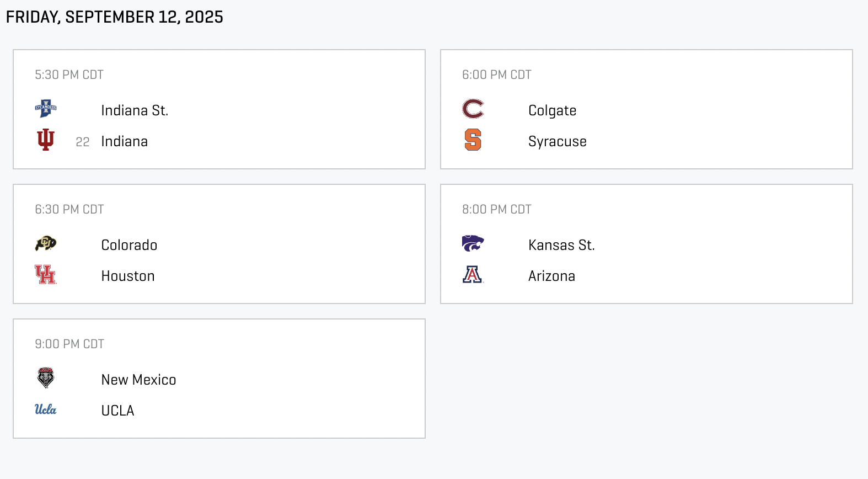This screenshot has height=479, width=868.
Task: Open the Indiana St. team link
Action: pyautogui.click(x=135, y=110)
